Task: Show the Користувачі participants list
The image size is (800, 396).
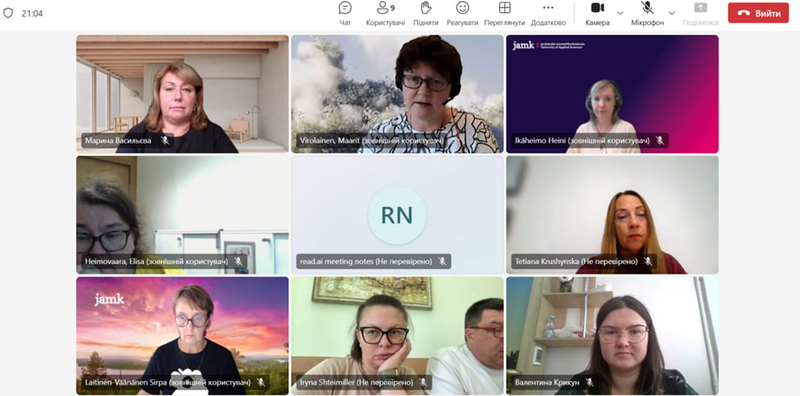Action: coord(385,14)
